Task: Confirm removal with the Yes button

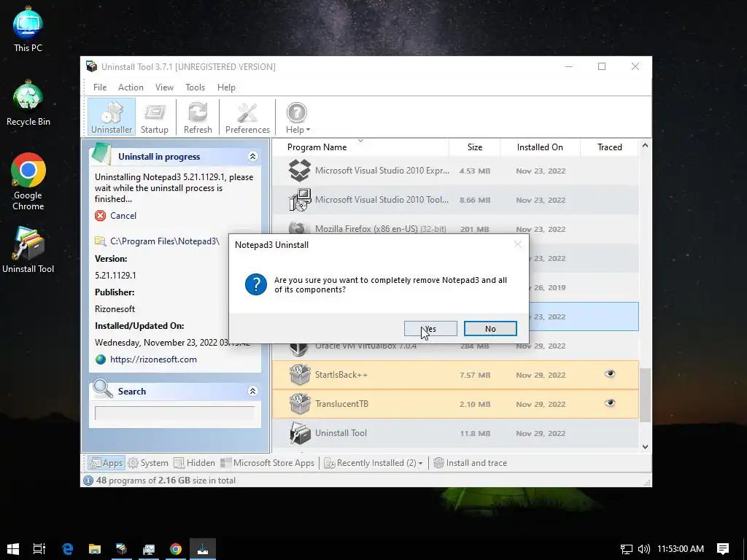Action: click(430, 329)
